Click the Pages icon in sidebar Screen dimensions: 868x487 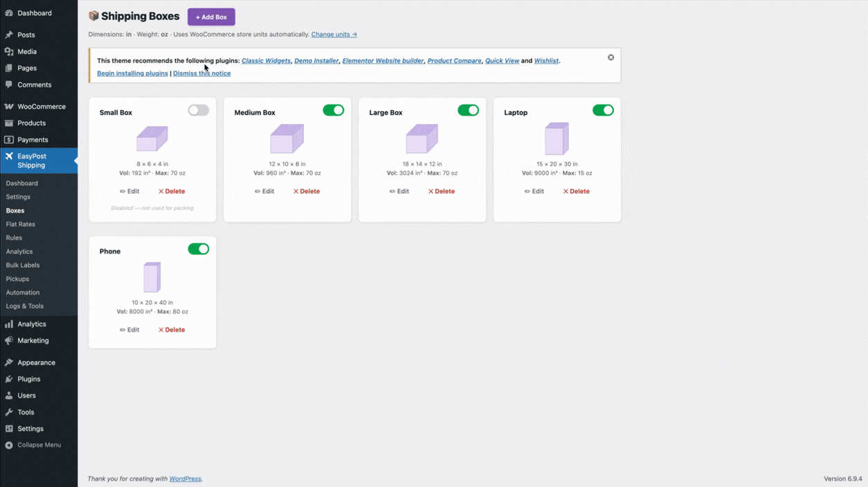pyautogui.click(x=9, y=68)
